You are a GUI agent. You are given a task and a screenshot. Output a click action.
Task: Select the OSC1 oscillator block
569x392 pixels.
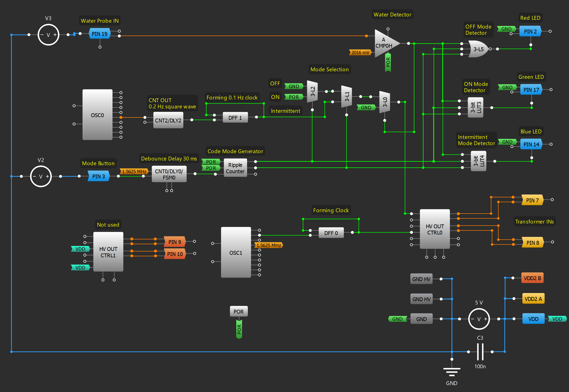point(236,253)
